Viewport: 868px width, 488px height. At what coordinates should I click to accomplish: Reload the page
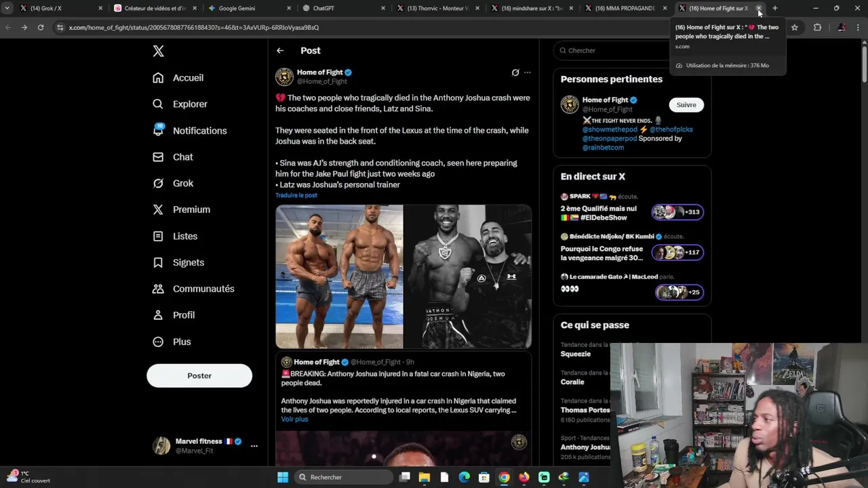tap(41, 28)
